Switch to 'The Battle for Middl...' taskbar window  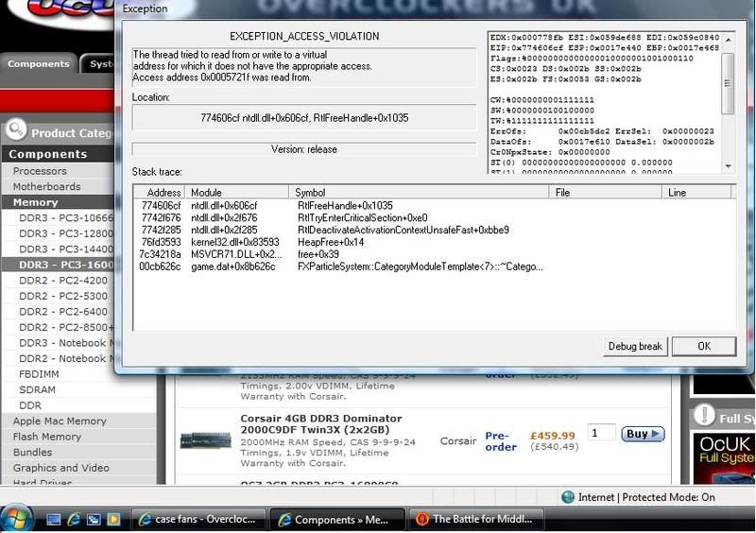[x=475, y=520]
